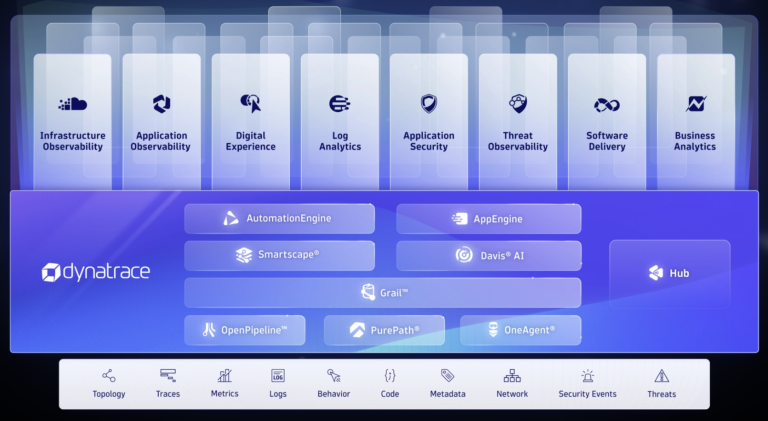
Task: Click the Traces icon
Action: pyautogui.click(x=168, y=375)
